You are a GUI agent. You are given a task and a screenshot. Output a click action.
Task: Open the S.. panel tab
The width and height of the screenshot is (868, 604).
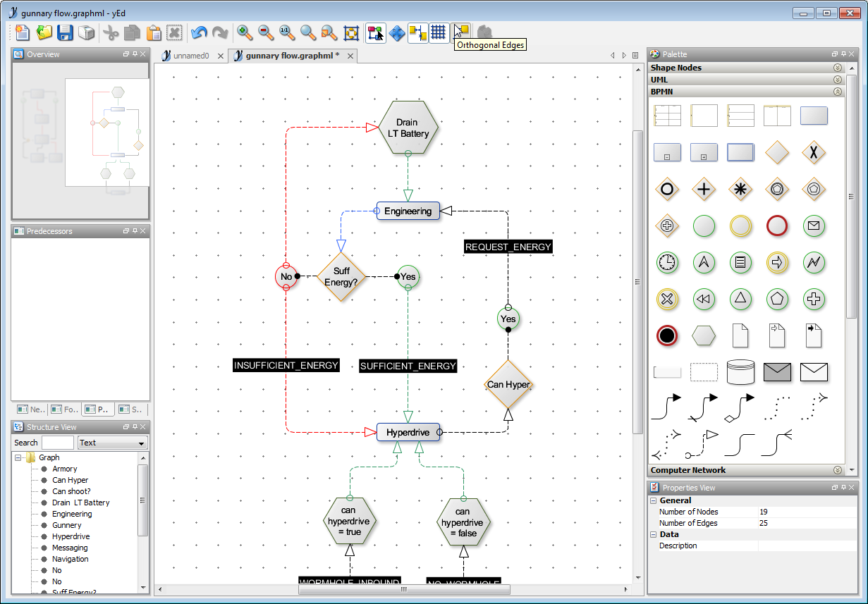[132, 409]
